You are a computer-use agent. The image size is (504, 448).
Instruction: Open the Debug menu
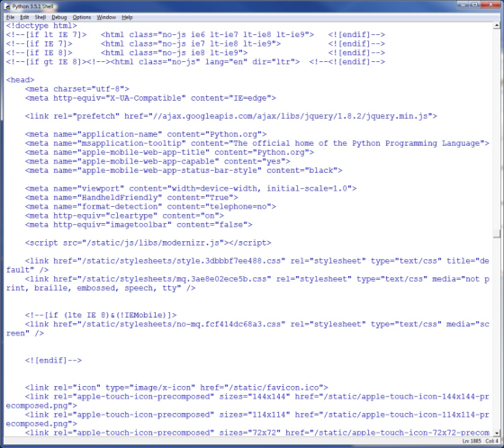click(x=59, y=17)
